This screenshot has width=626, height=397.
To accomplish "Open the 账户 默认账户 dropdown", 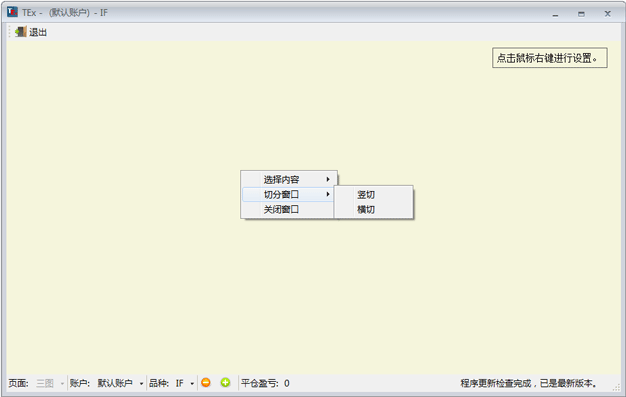I will click(141, 383).
